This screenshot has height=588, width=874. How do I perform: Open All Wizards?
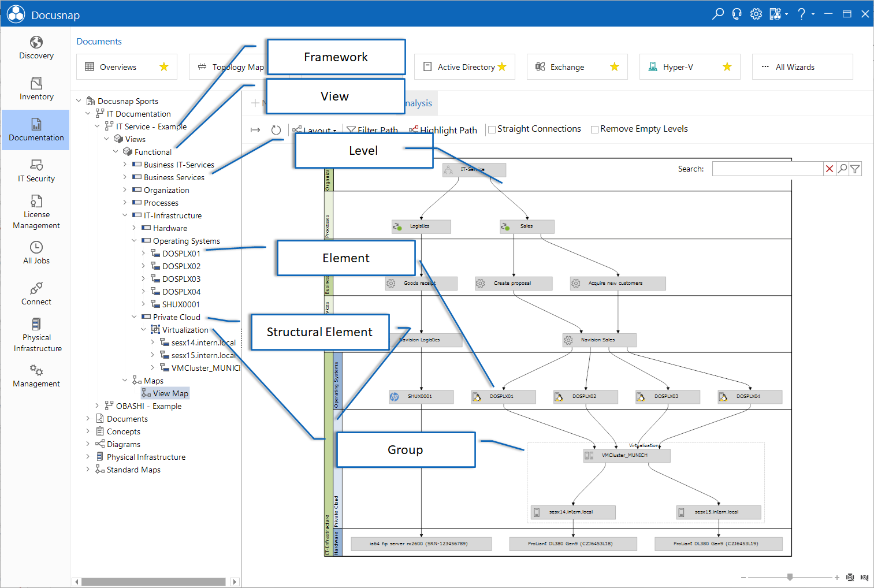coord(802,67)
